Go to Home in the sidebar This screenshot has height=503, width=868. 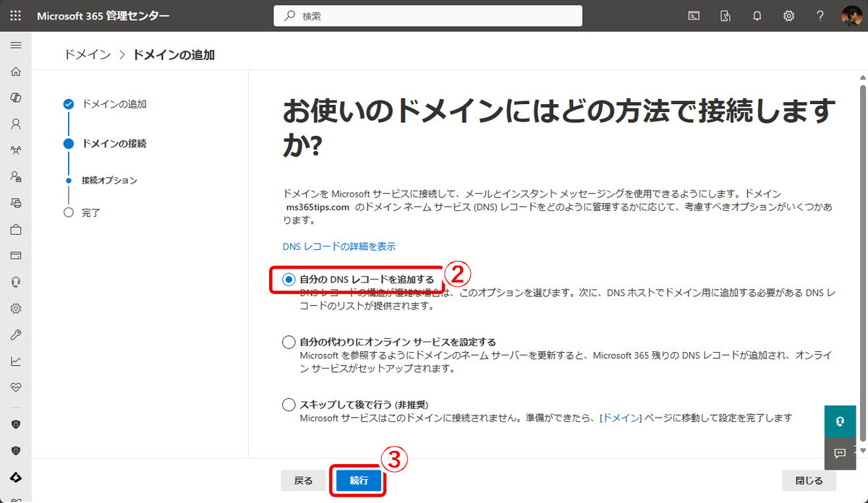[16, 72]
